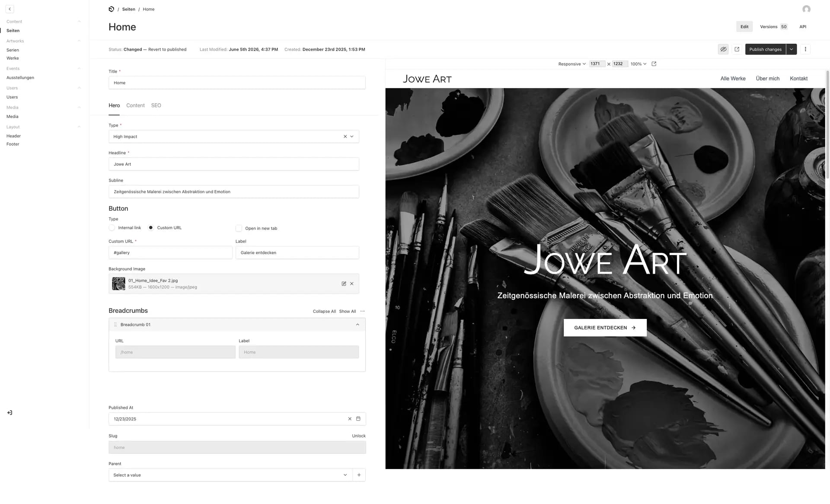Open Serien in the sidebar
This screenshot has width=830, height=504.
click(13, 50)
